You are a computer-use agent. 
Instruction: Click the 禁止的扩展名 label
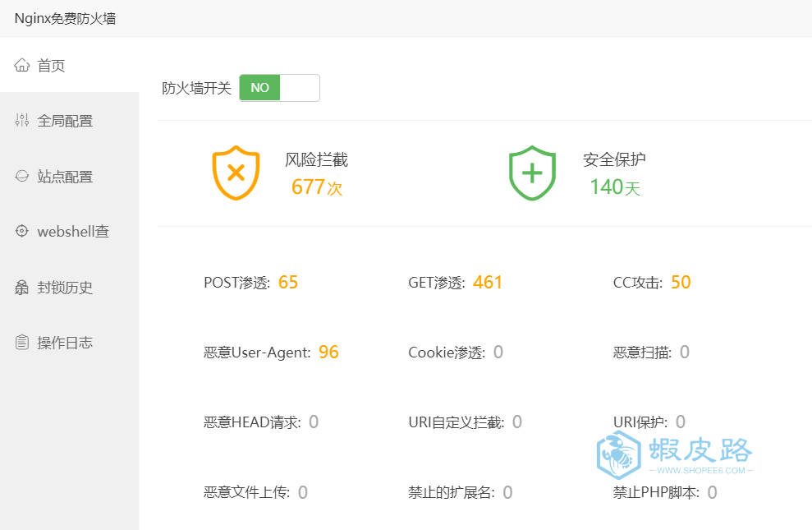(452, 493)
